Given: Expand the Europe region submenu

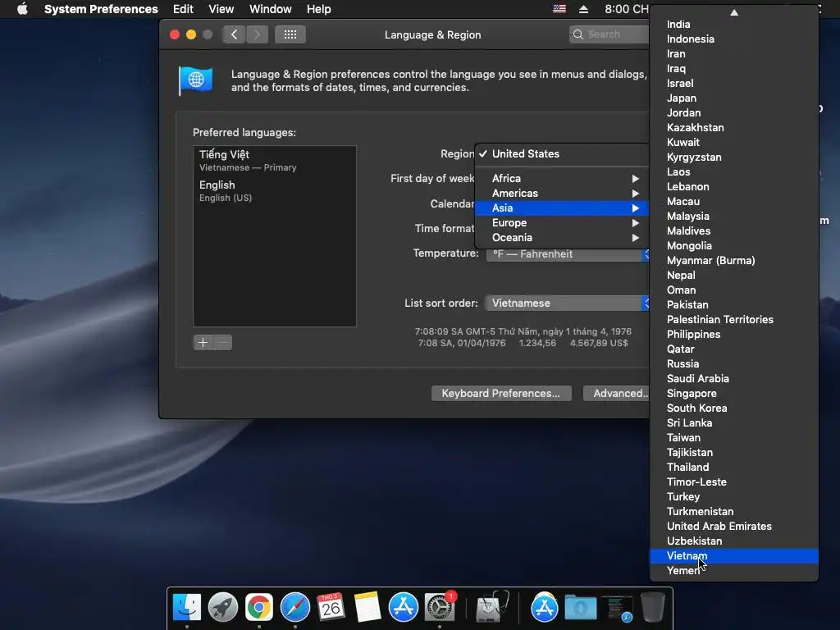Looking at the screenshot, I should [562, 223].
